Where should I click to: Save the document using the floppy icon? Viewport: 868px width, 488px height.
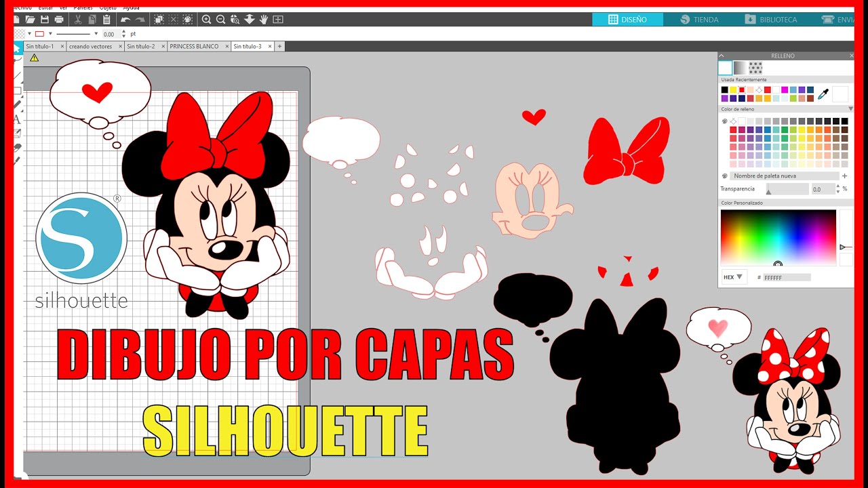[x=45, y=20]
